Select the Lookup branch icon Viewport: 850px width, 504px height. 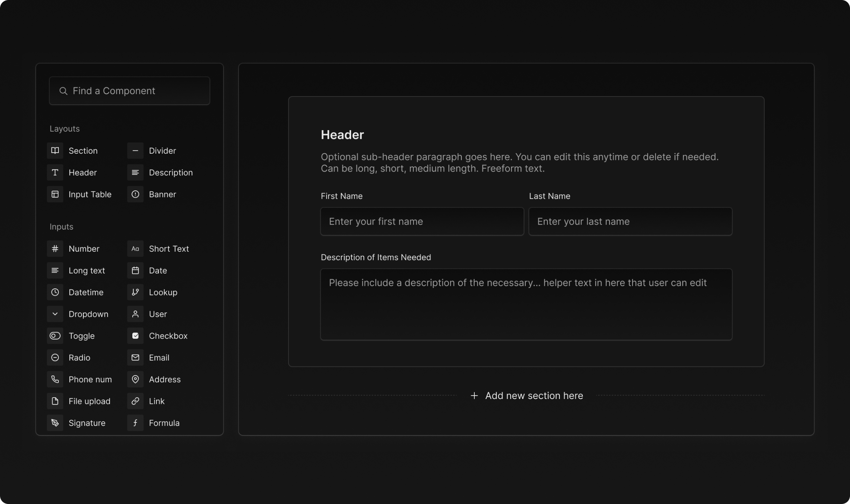coord(135,292)
